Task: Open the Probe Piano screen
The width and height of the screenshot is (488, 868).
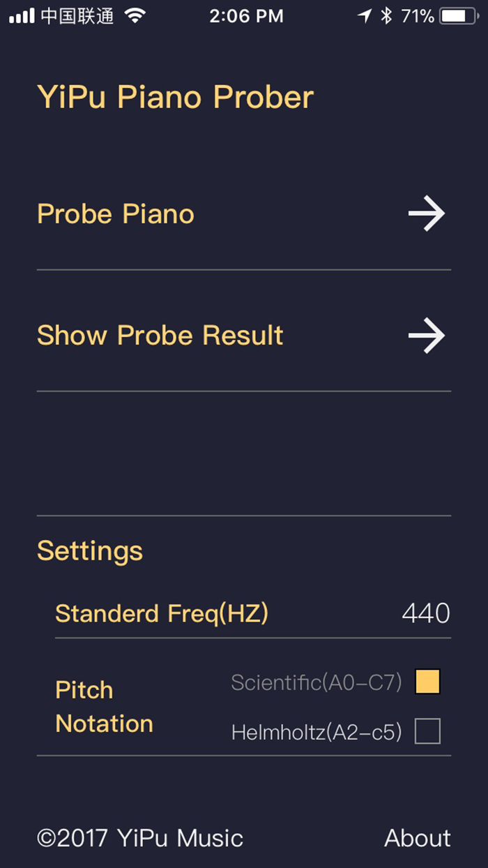Action: [115, 214]
